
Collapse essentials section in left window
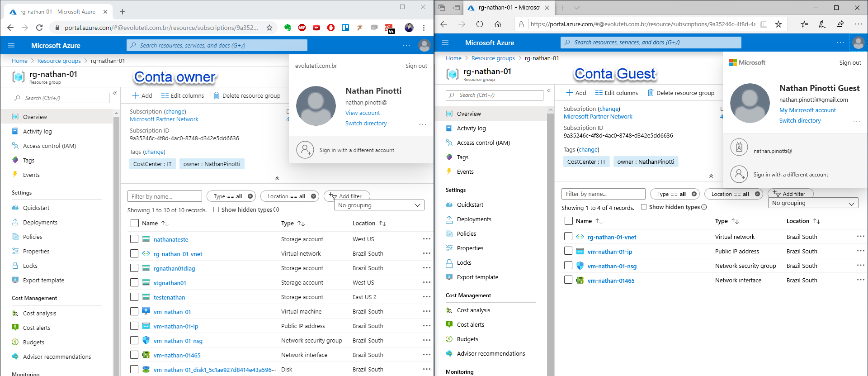(x=277, y=178)
